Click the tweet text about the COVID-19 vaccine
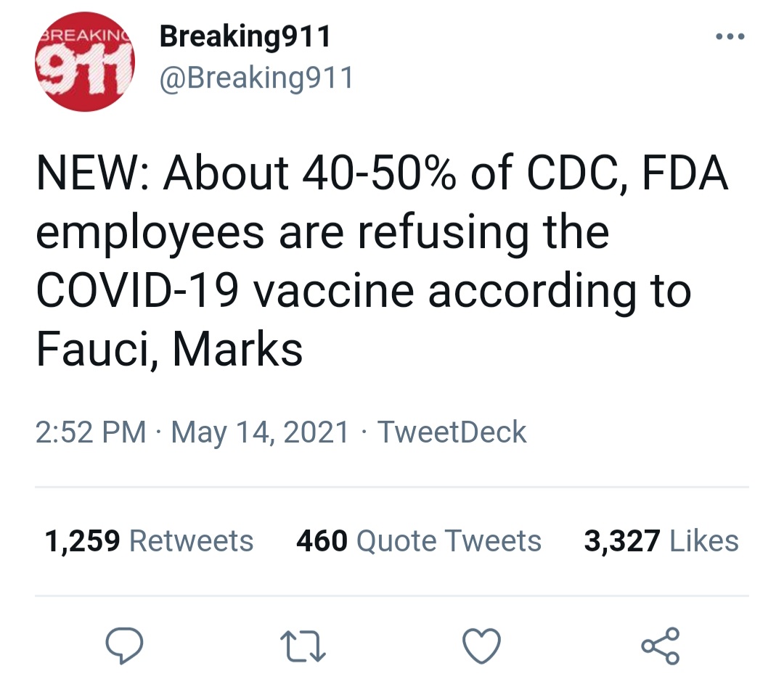 382,261
